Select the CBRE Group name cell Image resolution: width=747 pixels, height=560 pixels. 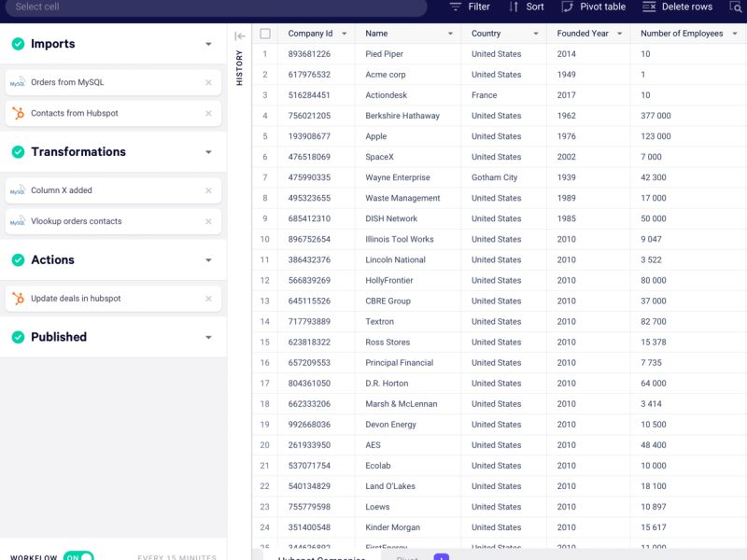[x=408, y=301]
